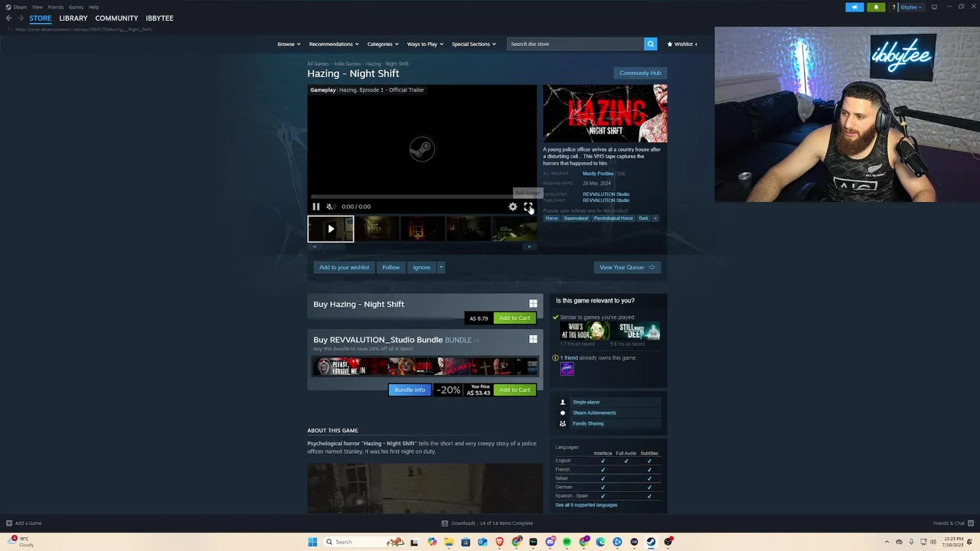Open the ibbytee account dropdown at top right
Image resolution: width=980 pixels, height=551 pixels.
point(911,7)
